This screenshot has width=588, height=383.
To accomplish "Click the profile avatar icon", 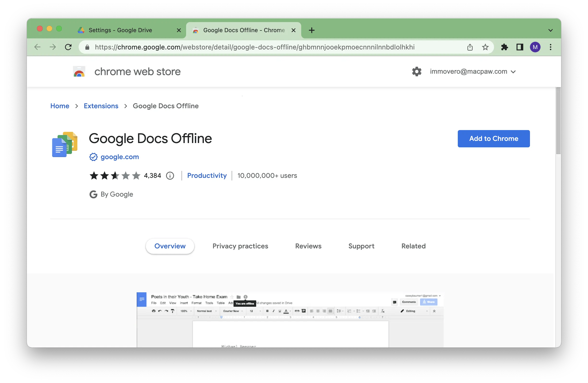I will coord(534,47).
